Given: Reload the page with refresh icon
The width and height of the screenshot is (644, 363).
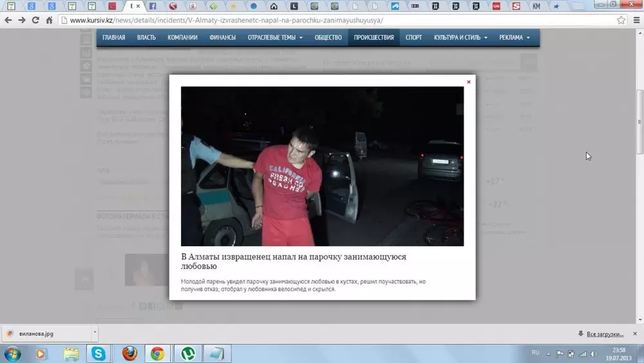Looking at the screenshot, I should point(35,20).
